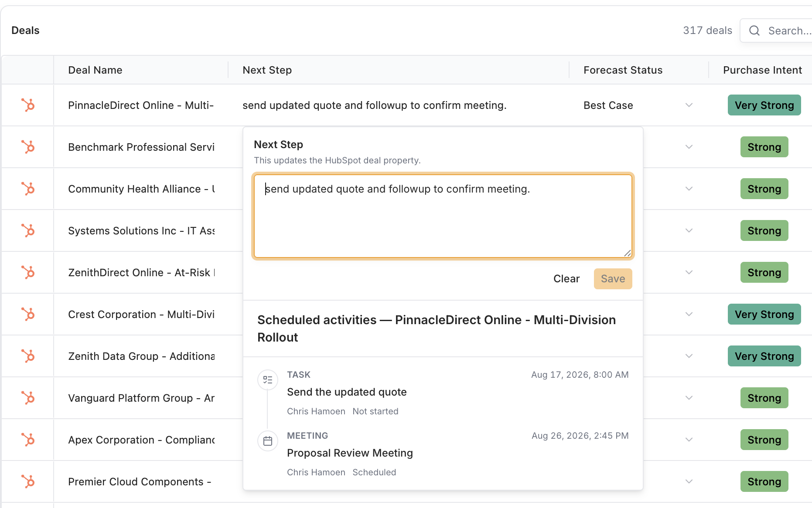Open HubSpot icon for Benchmark Professional row
This screenshot has height=508, width=812.
pyautogui.click(x=28, y=147)
